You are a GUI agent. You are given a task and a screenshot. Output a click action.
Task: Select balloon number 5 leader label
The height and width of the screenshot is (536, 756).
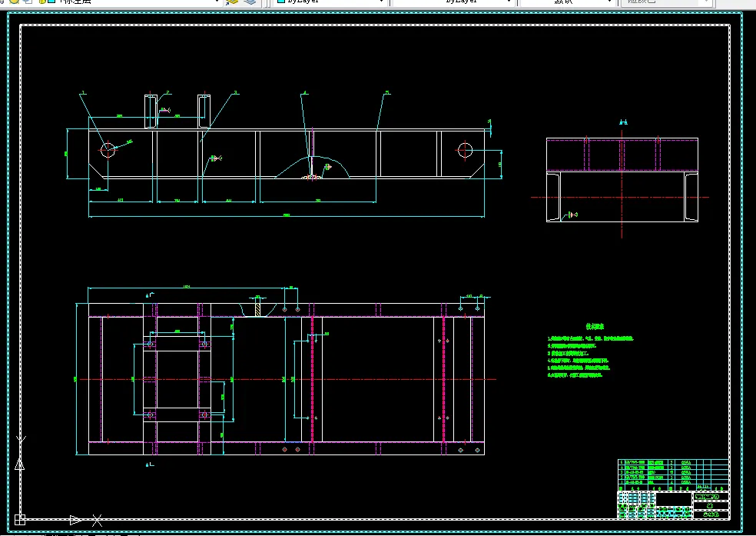click(387, 92)
